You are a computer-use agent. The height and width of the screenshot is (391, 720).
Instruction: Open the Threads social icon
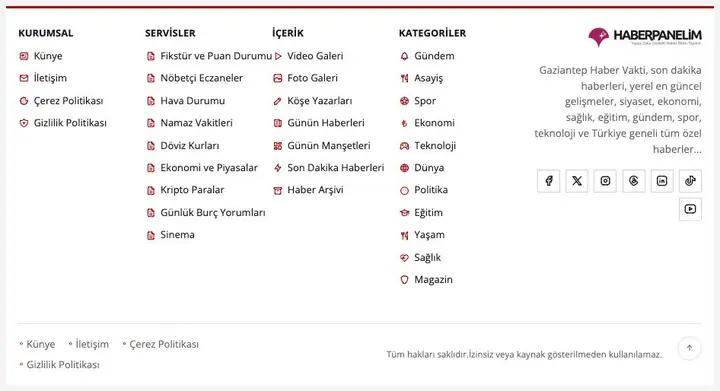634,181
